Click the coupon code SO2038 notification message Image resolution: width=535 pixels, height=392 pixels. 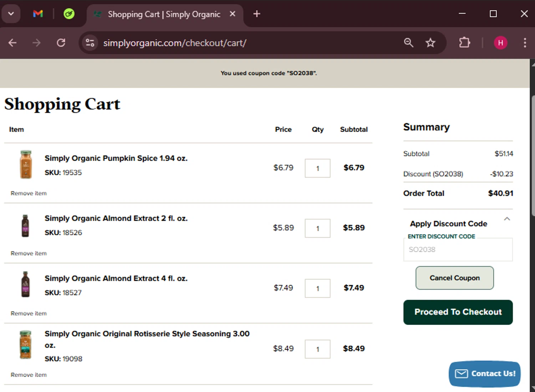[x=269, y=73]
